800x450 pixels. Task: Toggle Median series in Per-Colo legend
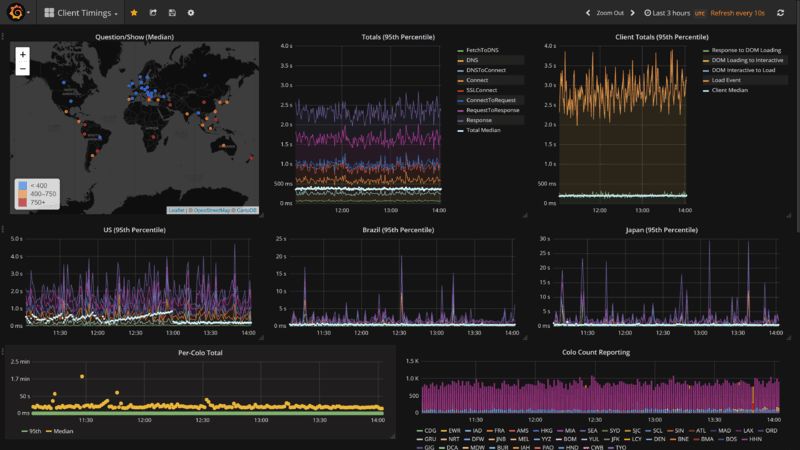click(x=63, y=431)
